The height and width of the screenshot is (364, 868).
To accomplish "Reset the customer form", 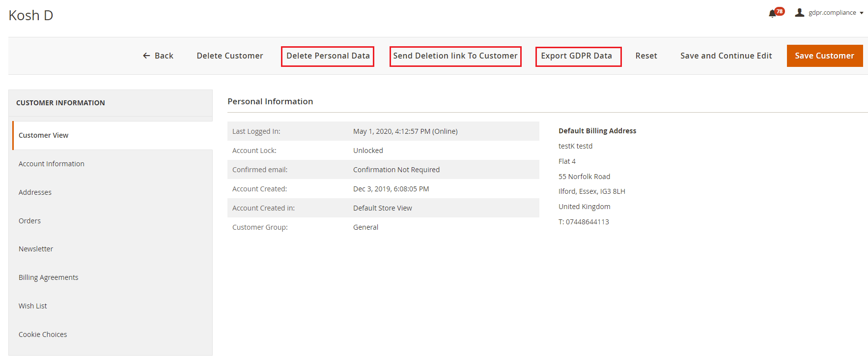I will click(645, 56).
